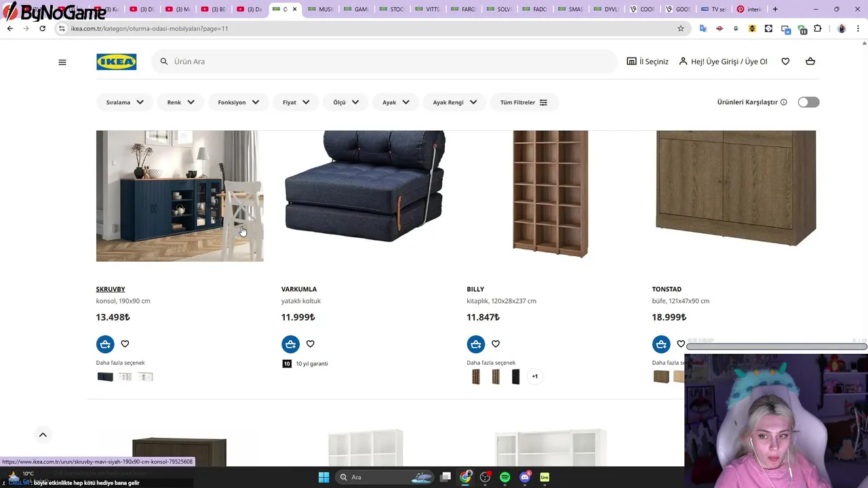Favorite the BILLY kitaplık with the heart icon
868x488 pixels.
495,344
